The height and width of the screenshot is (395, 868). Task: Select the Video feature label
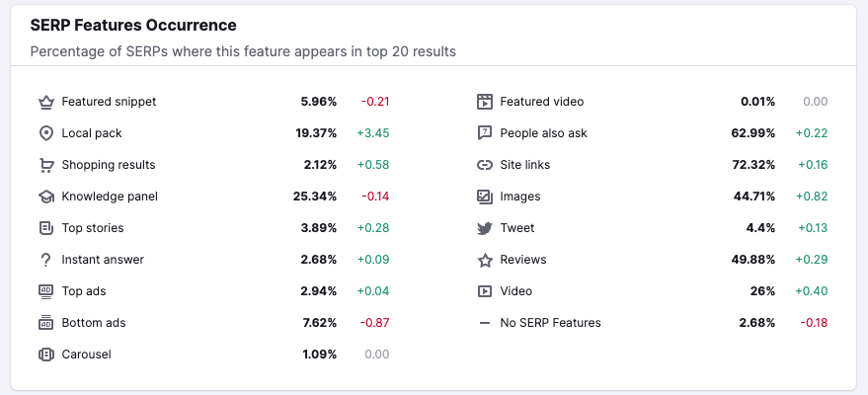(515, 291)
